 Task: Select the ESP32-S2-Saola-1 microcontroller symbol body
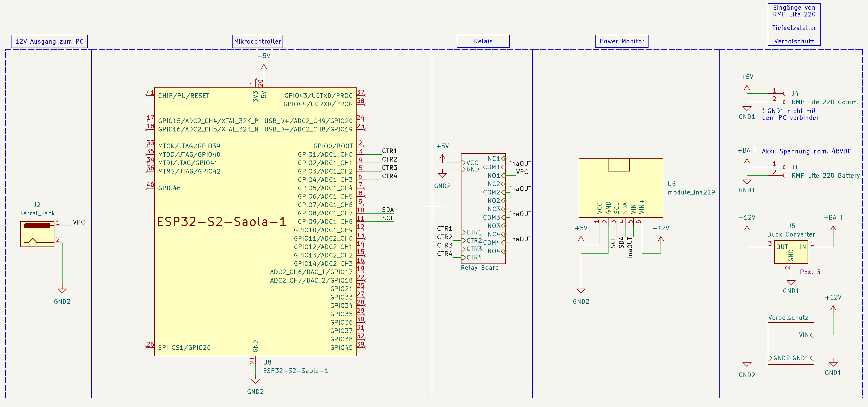click(255, 221)
